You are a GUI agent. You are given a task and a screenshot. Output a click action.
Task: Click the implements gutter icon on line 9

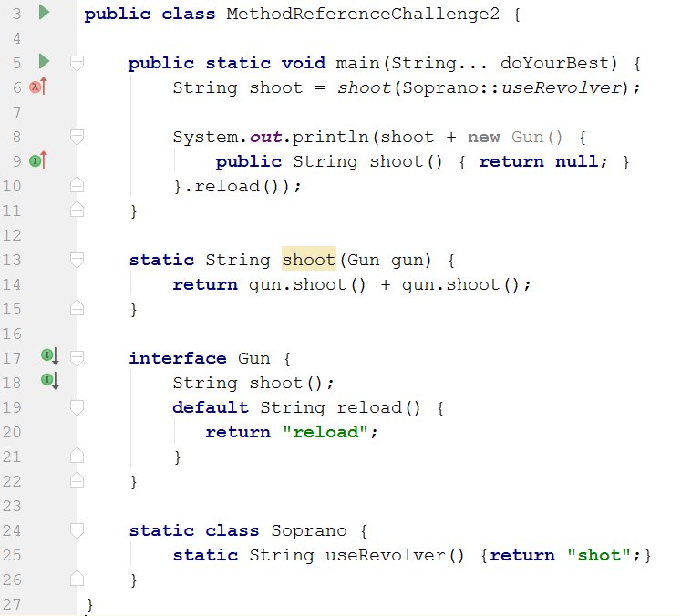click(x=37, y=161)
